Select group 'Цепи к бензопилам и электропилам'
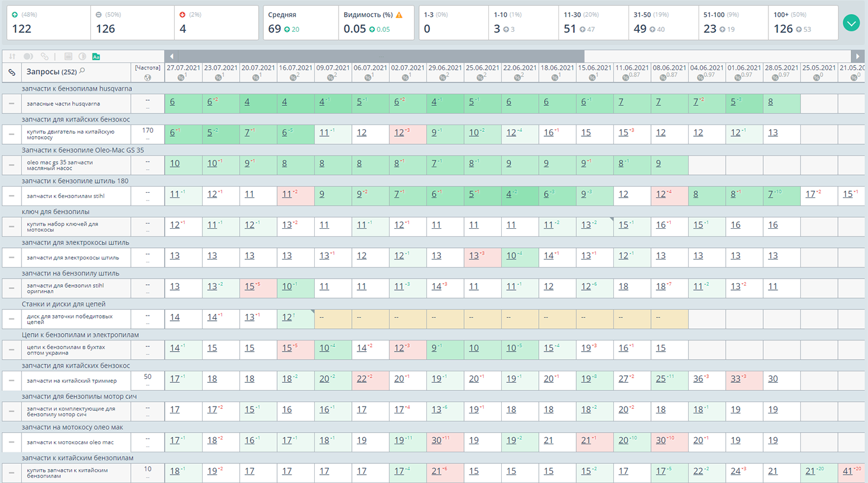The width and height of the screenshot is (868, 483). (x=80, y=335)
